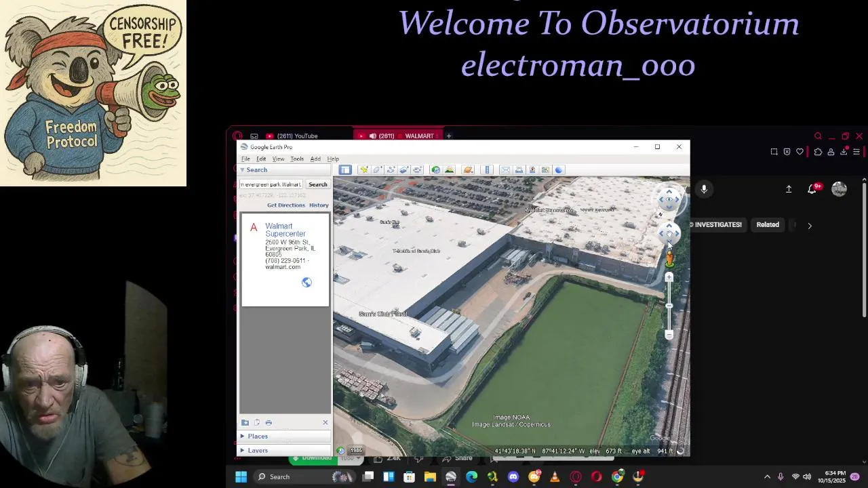Select the Add Polygon tool
The height and width of the screenshot is (488, 868).
click(378, 170)
